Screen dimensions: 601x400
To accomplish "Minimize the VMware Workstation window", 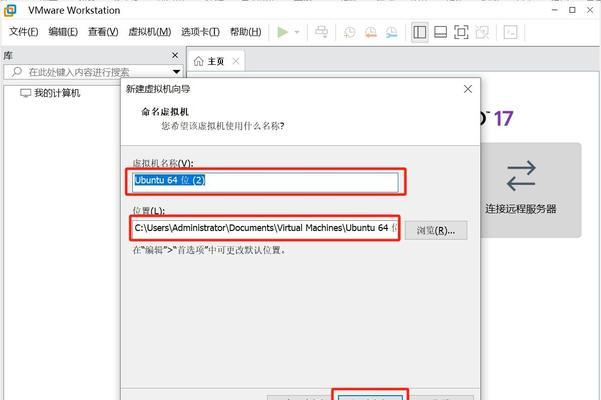I will click(x=555, y=10).
